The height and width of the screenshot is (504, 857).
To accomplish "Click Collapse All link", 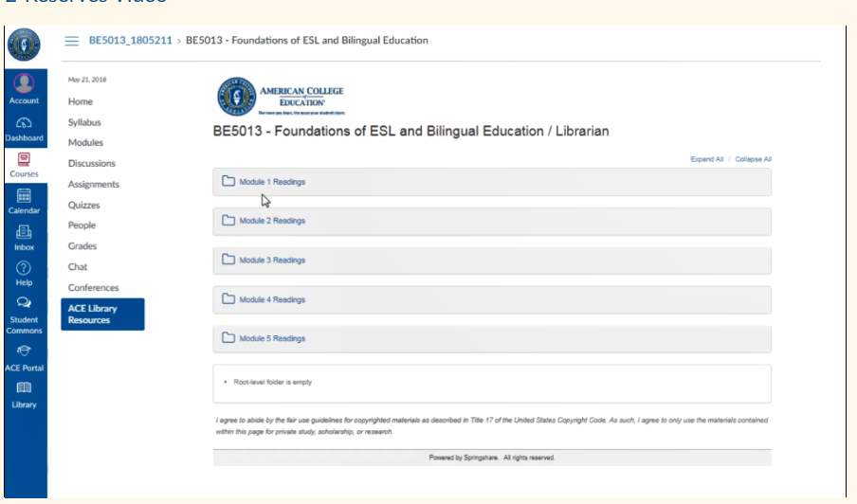I will [x=753, y=159].
